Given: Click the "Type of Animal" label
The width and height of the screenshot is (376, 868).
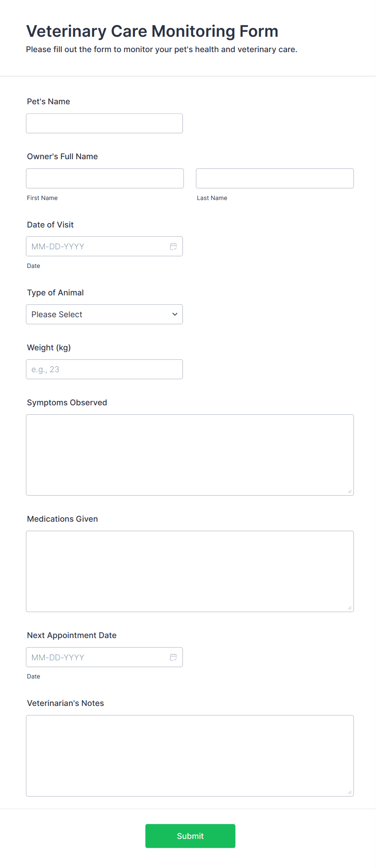Looking at the screenshot, I should (55, 293).
